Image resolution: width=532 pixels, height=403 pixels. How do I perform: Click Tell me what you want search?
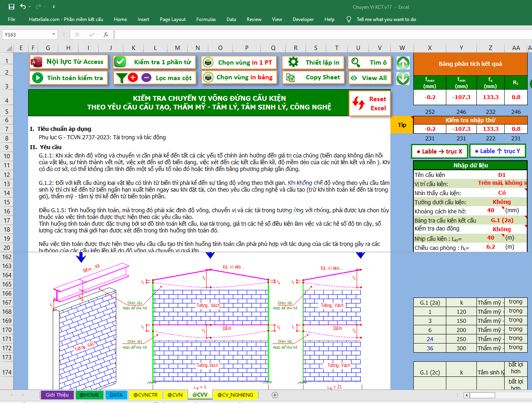click(386, 19)
